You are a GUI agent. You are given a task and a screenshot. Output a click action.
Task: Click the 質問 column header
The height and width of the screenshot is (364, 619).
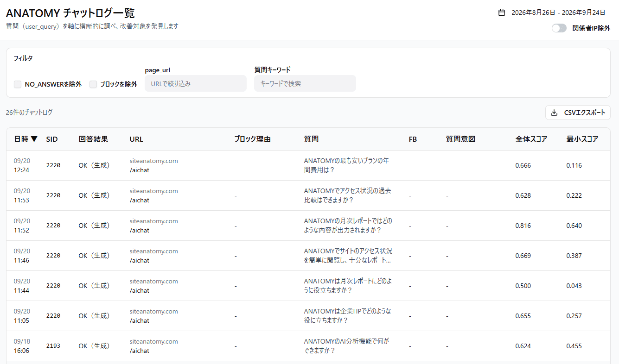tap(311, 139)
